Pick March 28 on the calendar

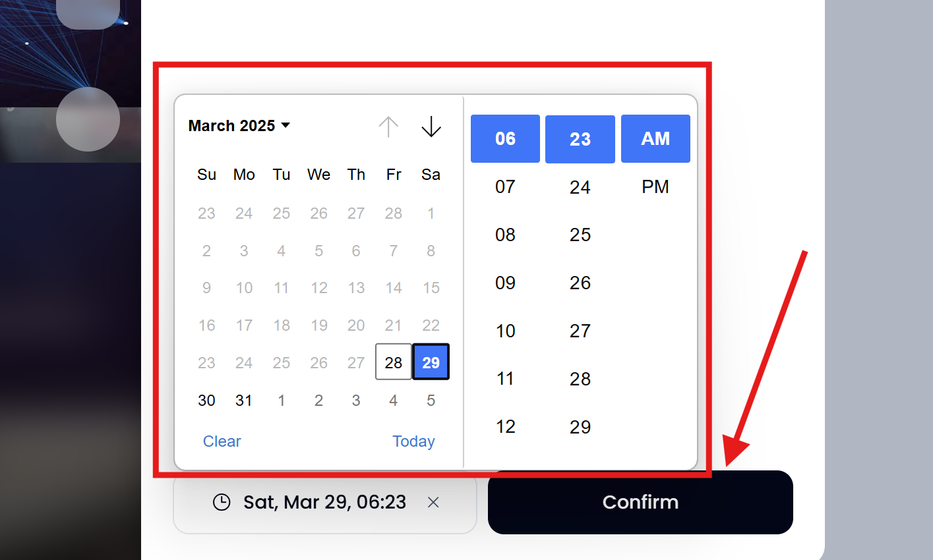pyautogui.click(x=394, y=362)
